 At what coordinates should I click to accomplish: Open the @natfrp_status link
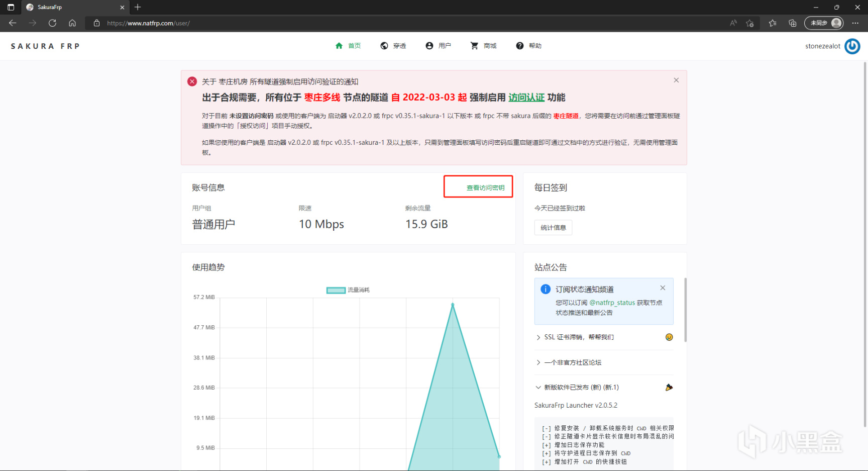[612, 303]
